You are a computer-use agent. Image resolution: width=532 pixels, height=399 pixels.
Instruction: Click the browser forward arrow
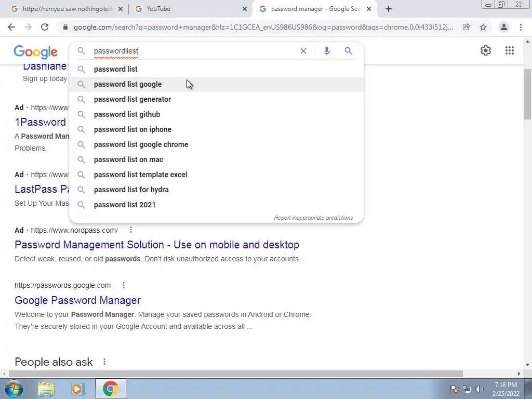(28, 27)
